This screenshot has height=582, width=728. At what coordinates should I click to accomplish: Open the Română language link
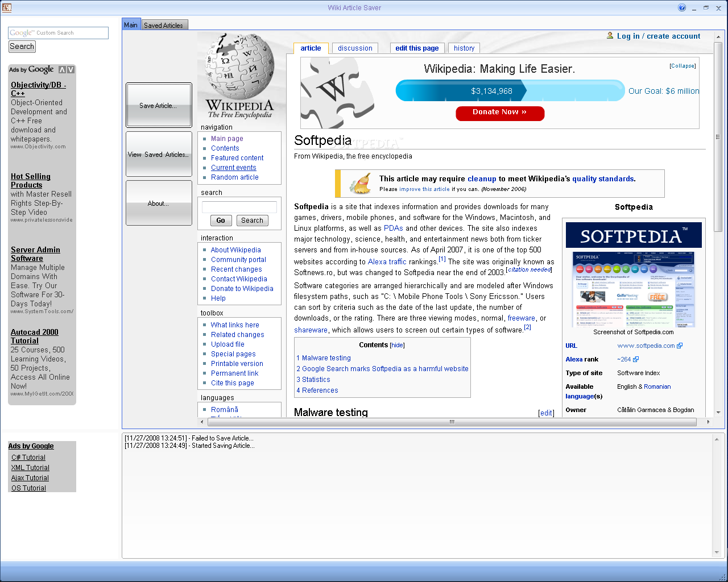pos(225,410)
